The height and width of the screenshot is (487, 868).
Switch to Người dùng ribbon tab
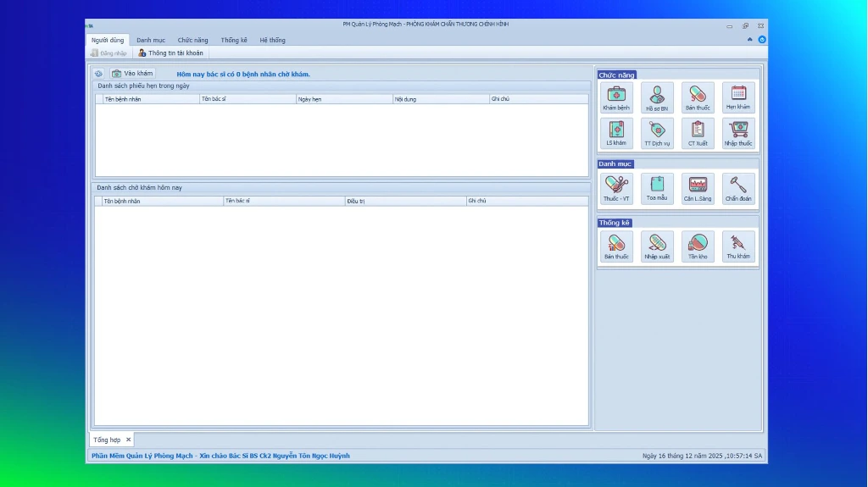[x=108, y=40]
